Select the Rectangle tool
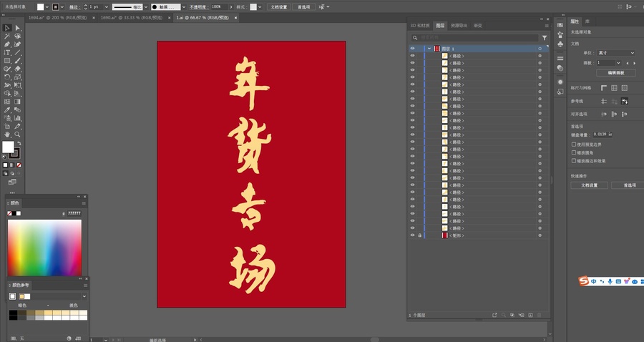 (x=7, y=61)
